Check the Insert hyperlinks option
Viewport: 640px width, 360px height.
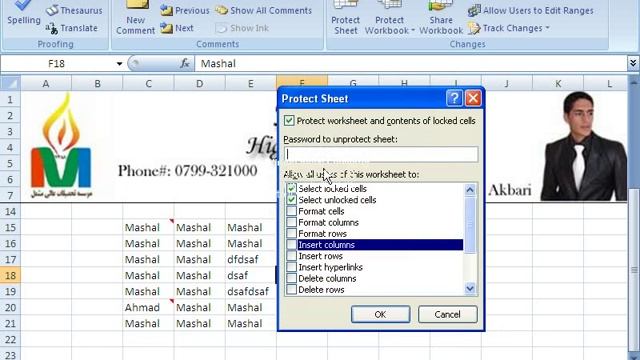click(x=291, y=267)
